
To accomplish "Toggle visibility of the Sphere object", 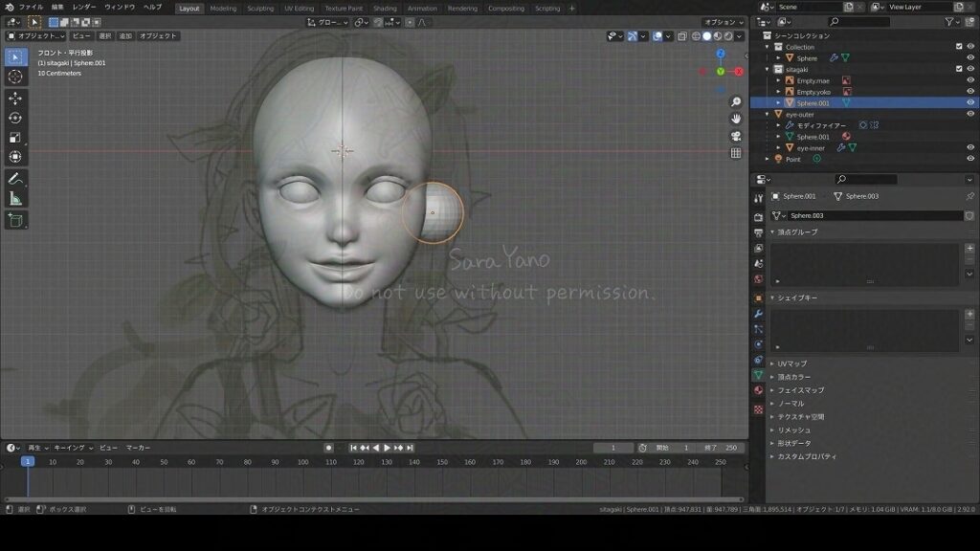I will click(x=970, y=58).
